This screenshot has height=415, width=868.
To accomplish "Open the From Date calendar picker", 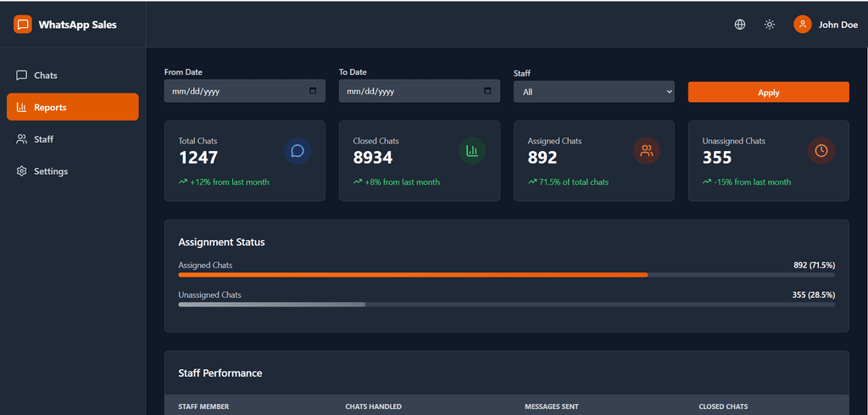I will tap(313, 91).
